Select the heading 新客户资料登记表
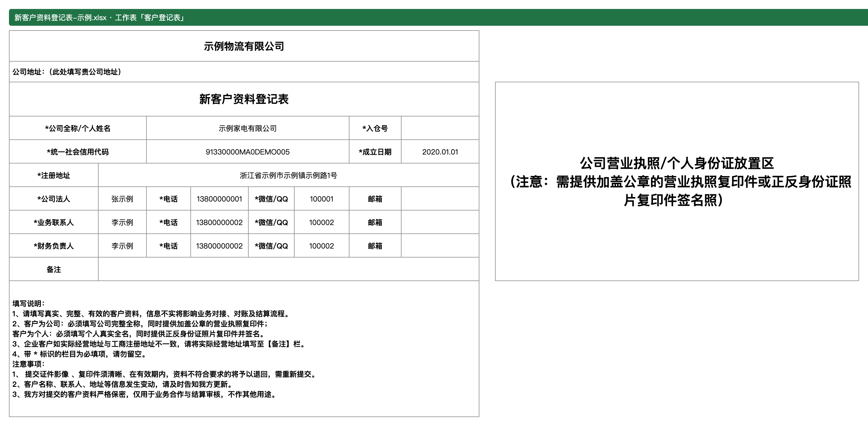The width and height of the screenshot is (868, 426). (x=244, y=99)
